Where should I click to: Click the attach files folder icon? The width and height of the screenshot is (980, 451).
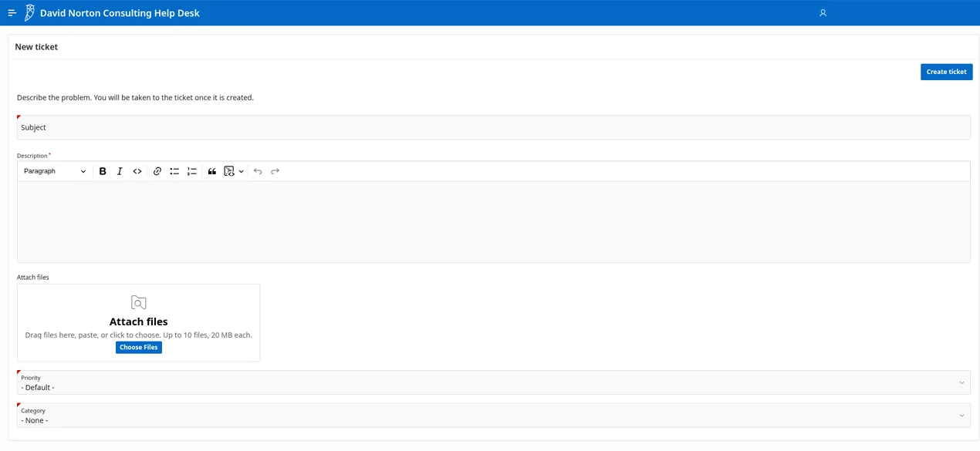[x=139, y=302]
